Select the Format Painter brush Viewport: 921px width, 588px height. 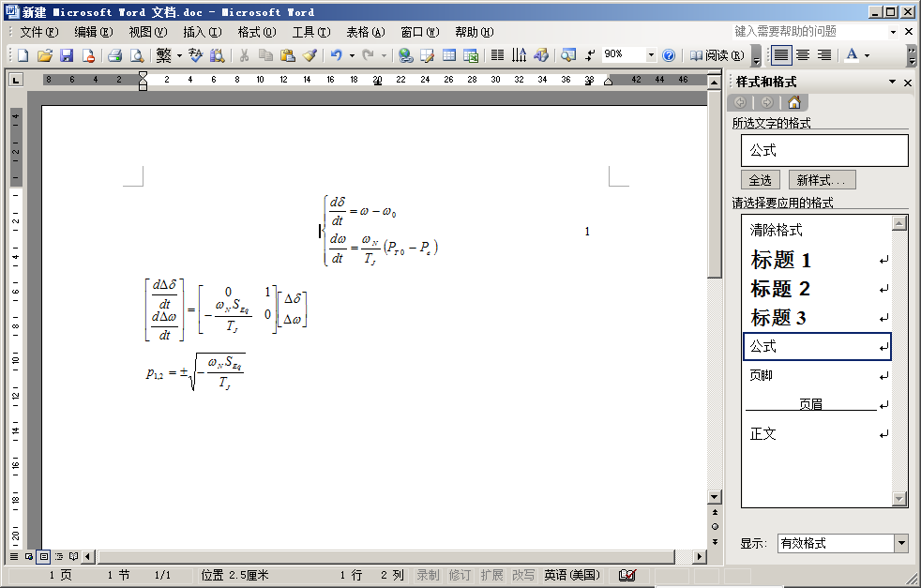click(x=310, y=55)
